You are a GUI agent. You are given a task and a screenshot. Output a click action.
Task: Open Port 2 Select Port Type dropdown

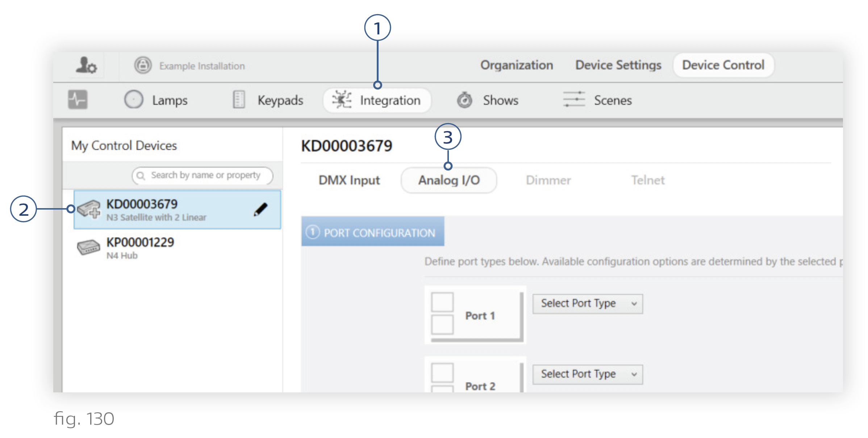tap(588, 374)
